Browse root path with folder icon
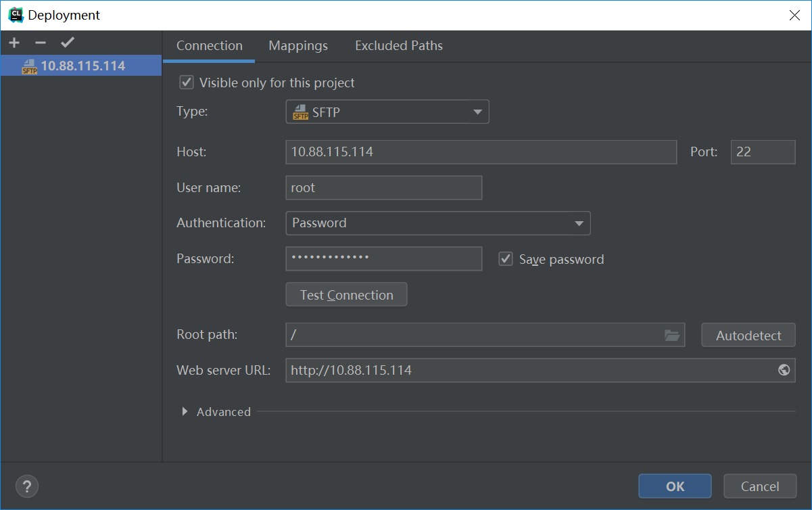The width and height of the screenshot is (812, 510). pos(671,335)
